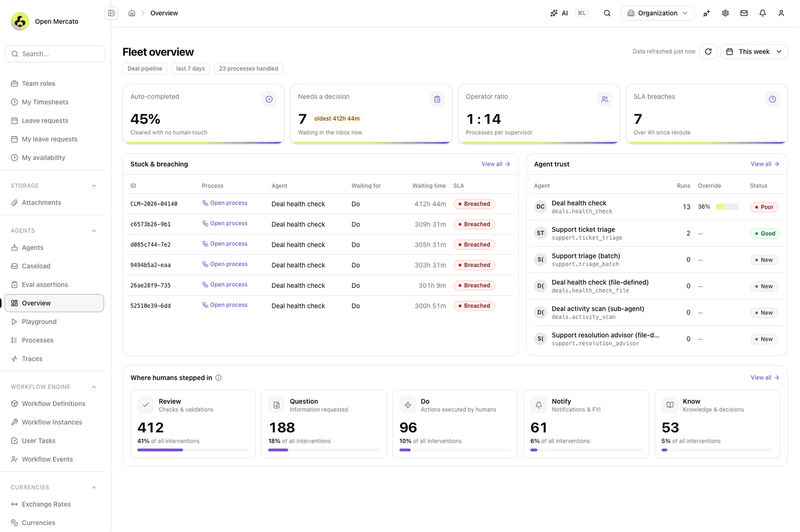
Task: Click the integrations plug icon in the top bar
Action: click(706, 13)
